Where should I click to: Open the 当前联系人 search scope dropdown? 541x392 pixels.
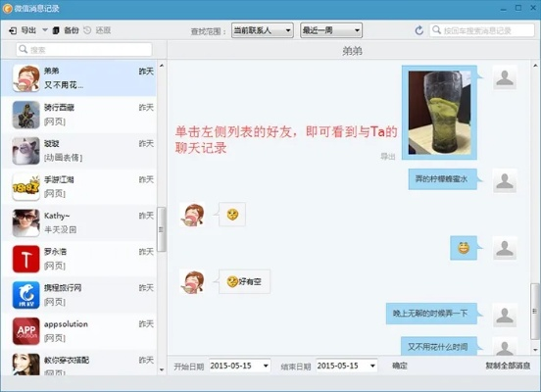[263, 30]
